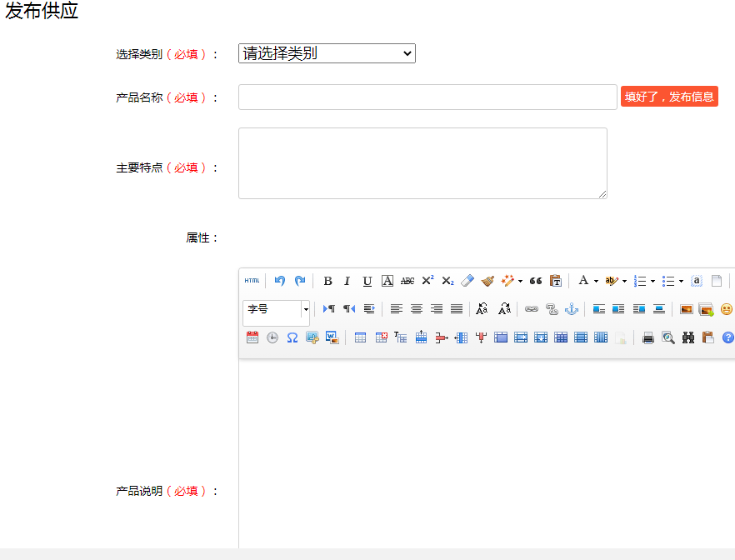Switch editor to HTML source mode

tap(252, 281)
